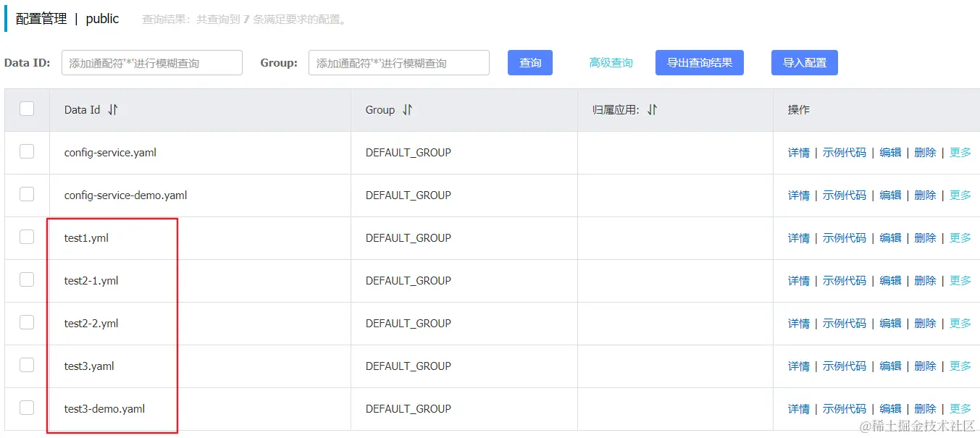Viewport: 980px width, 438px height.
Task: Sort the list by Data Id
Action: pyautogui.click(x=112, y=110)
